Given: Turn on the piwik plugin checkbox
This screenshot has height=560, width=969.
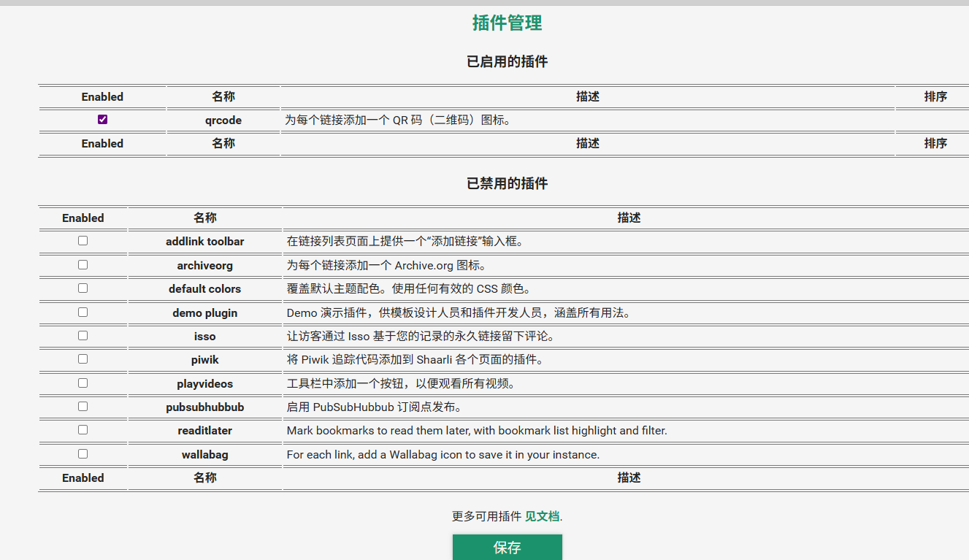Looking at the screenshot, I should pos(83,359).
